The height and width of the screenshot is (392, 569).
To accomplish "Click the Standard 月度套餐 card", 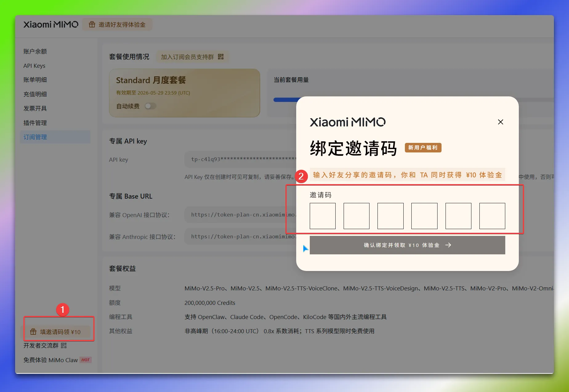I will click(184, 93).
